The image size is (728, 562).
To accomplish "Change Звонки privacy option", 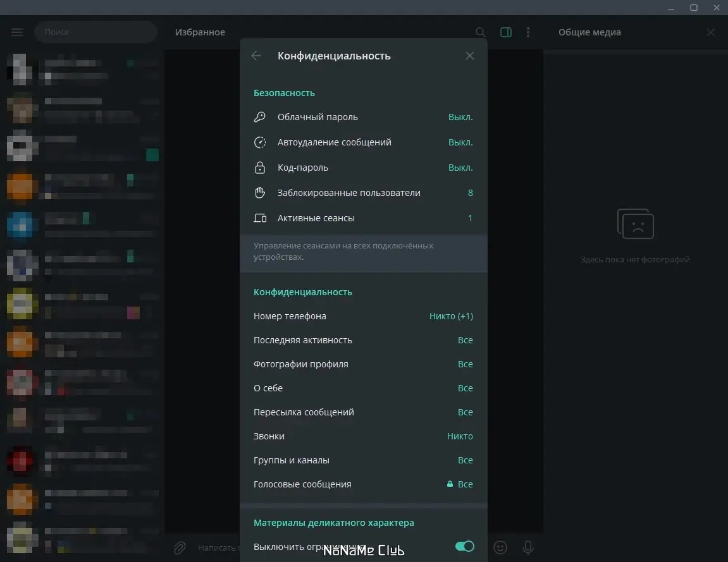I will [363, 436].
